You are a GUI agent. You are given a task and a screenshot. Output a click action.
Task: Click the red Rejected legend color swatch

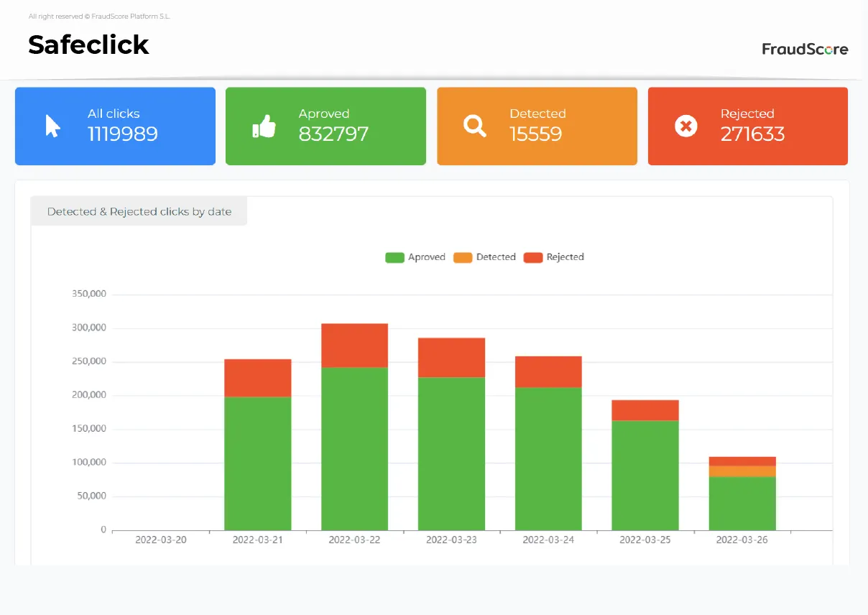(x=532, y=257)
